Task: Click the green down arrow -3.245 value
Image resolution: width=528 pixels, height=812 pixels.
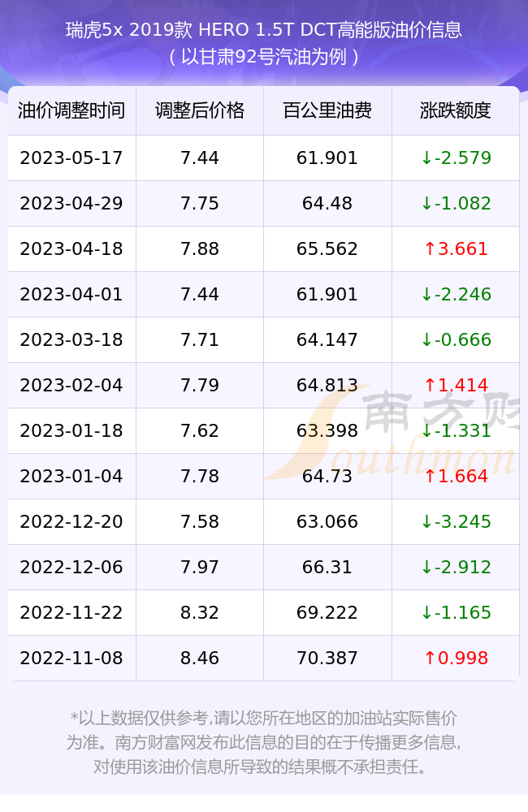Action: 456,522
